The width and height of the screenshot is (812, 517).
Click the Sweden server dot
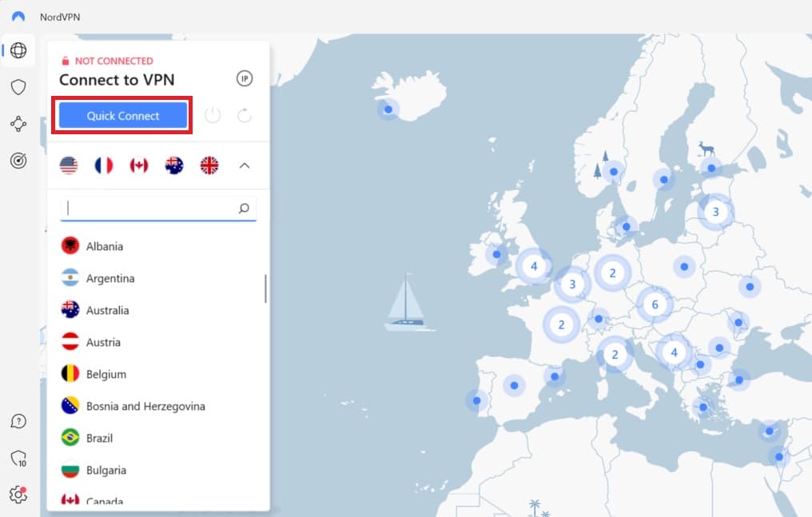coord(664,180)
